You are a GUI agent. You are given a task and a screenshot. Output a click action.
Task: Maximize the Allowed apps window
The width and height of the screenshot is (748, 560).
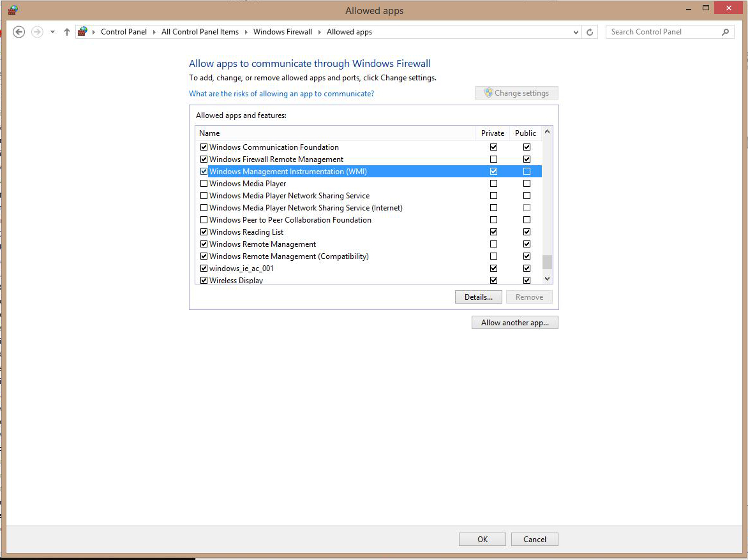pyautogui.click(x=705, y=8)
